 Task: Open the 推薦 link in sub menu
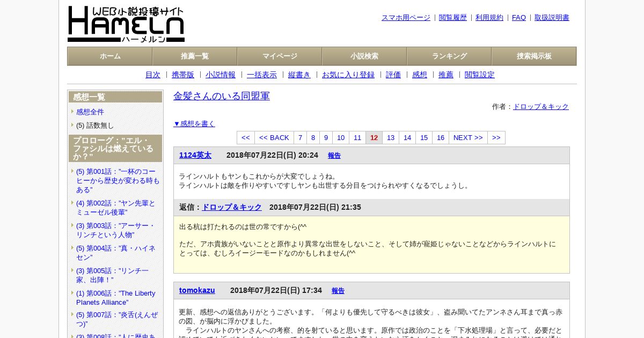coord(446,75)
